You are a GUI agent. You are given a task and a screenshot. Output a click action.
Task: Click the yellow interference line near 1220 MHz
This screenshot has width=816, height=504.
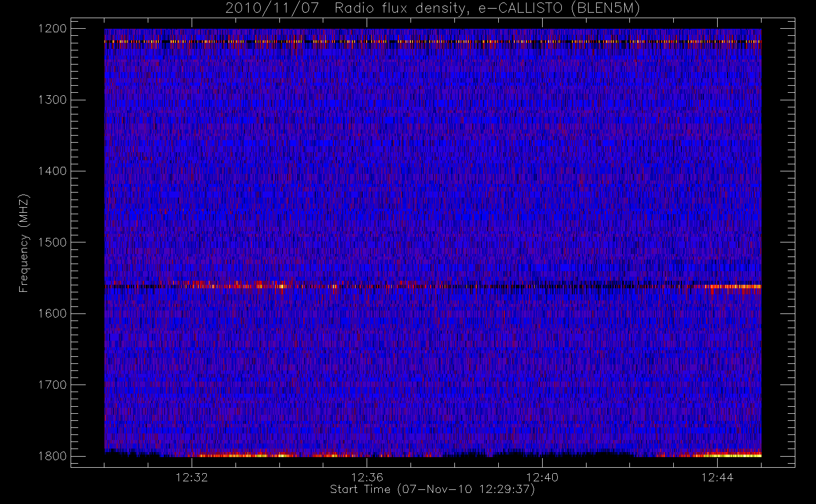coord(433,42)
